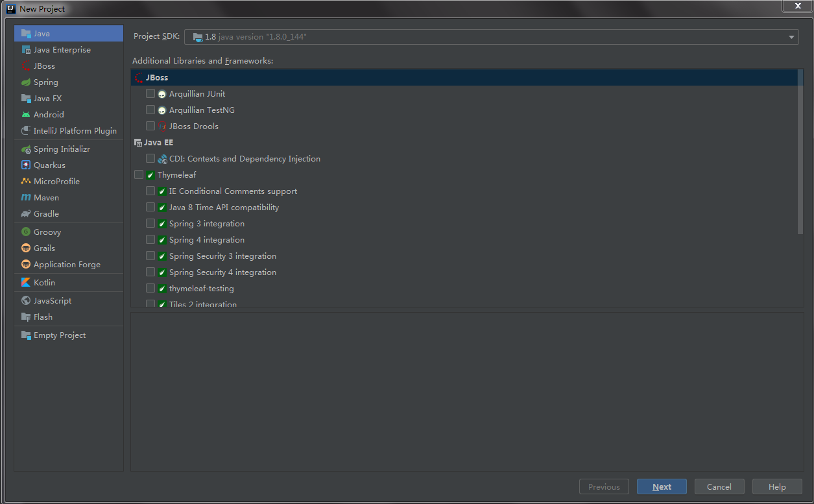Check the thymeleaf-testing checkbox
Image resolution: width=814 pixels, height=504 pixels.
pyautogui.click(x=150, y=288)
